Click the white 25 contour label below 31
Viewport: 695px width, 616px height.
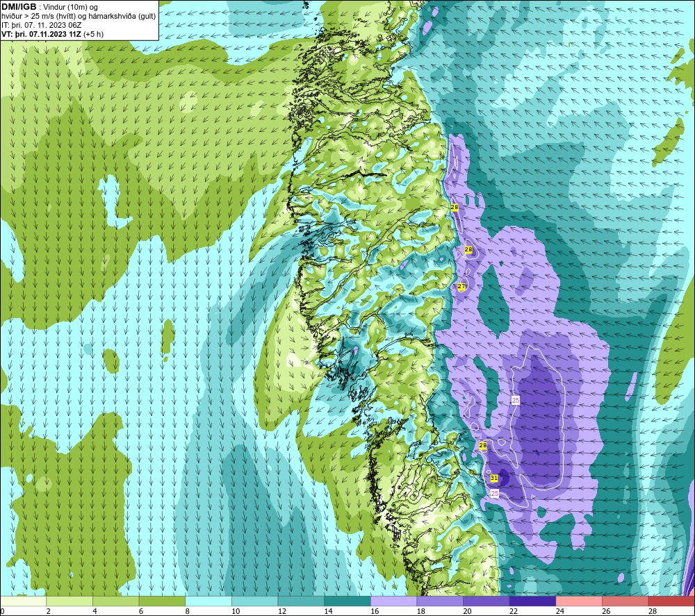[495, 493]
